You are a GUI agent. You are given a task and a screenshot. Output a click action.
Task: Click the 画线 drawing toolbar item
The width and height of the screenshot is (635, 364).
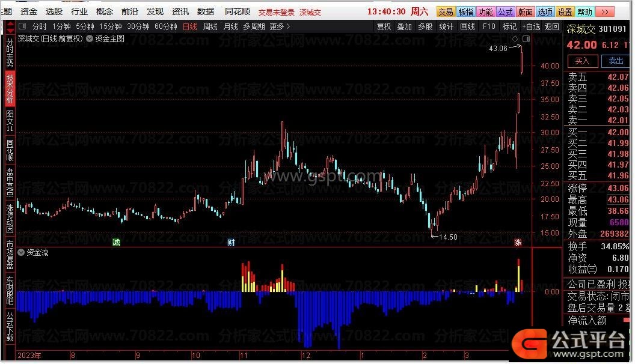467,26
